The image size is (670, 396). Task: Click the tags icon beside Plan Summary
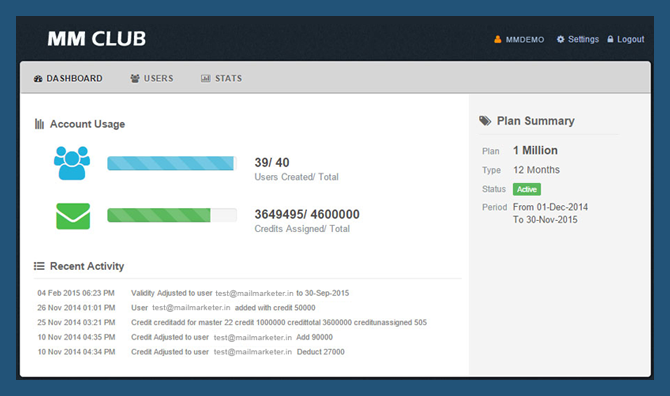coord(485,121)
